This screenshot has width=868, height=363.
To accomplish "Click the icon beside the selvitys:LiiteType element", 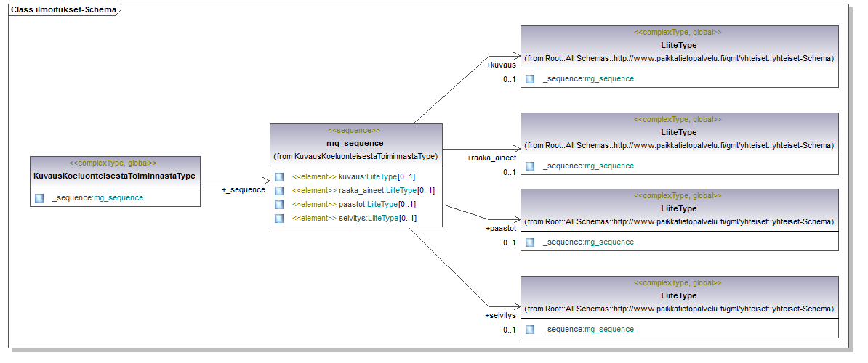I will point(279,219).
